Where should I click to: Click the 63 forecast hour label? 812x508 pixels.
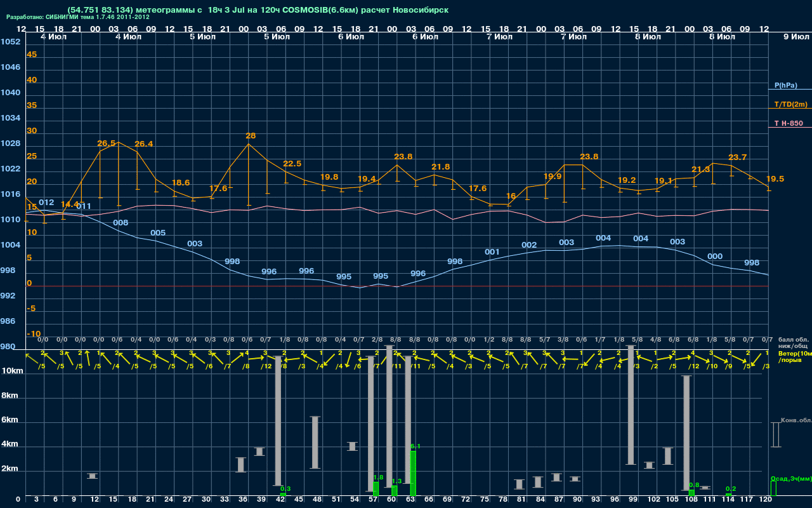point(410,500)
